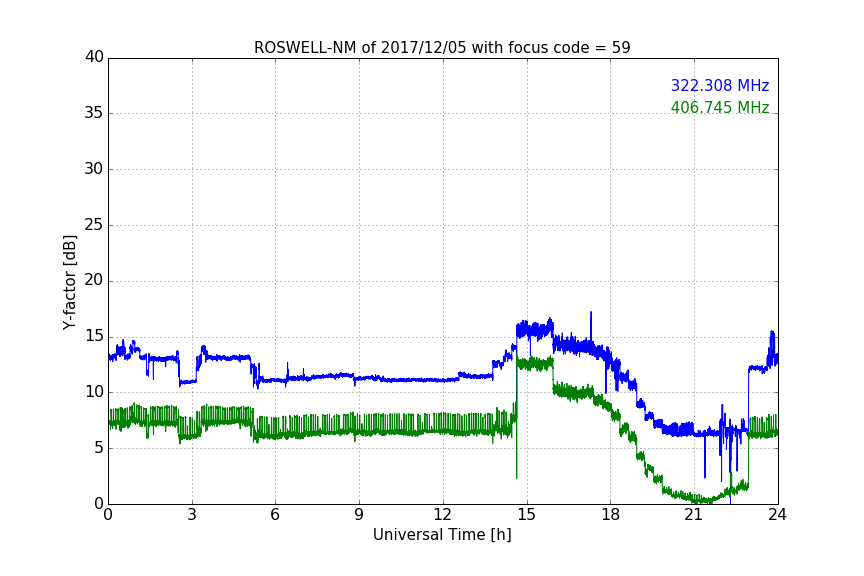Screen dimensions: 864x576
Task: Click the Universal Time [h] axis label
Action: pos(442,535)
